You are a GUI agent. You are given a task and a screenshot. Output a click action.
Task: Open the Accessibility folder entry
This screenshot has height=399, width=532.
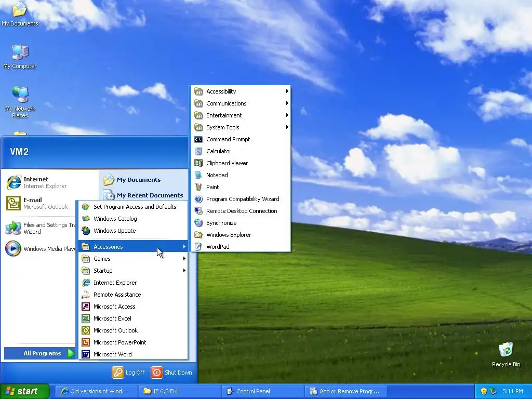[x=241, y=91]
